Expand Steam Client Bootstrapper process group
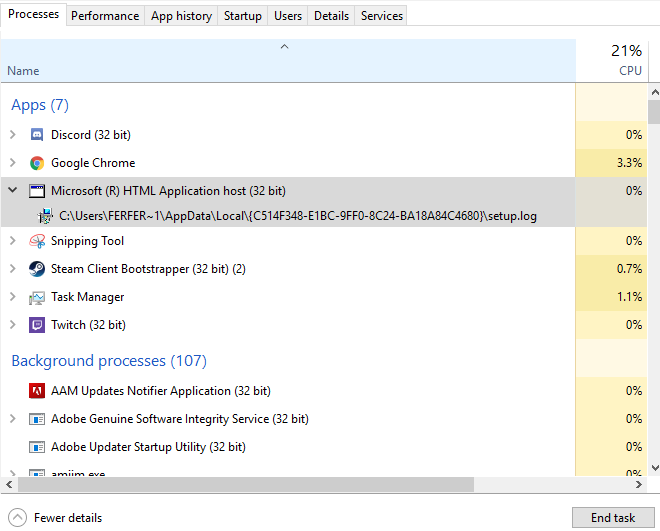Viewport: 660px width, 531px height. tap(13, 268)
